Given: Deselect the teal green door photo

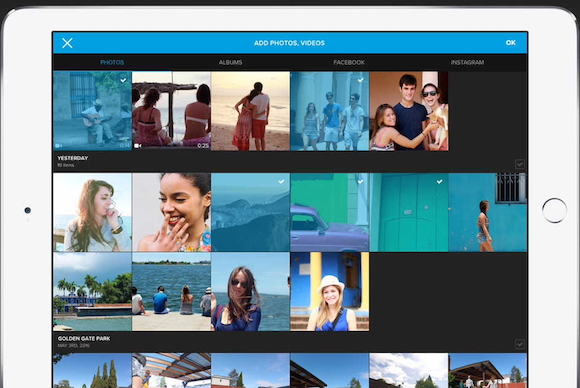Looking at the screenshot, I should [409, 212].
